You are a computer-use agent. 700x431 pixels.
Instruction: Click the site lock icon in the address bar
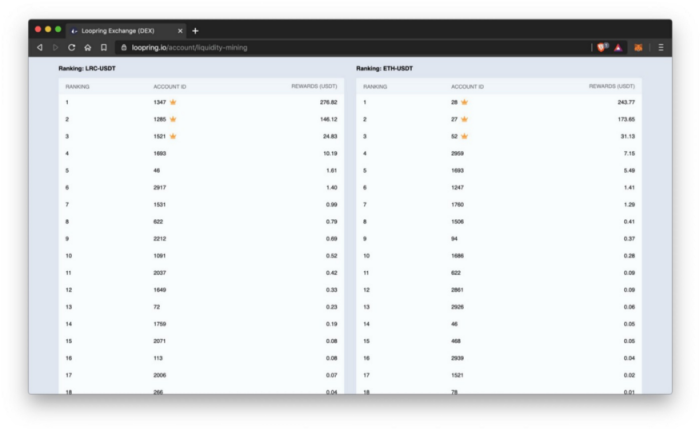pos(124,47)
